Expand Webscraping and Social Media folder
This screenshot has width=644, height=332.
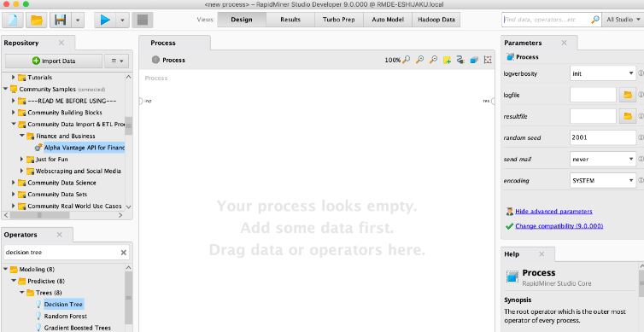point(21,171)
